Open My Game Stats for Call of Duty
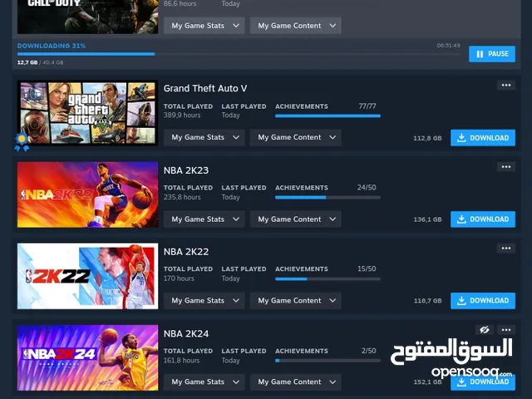 point(204,26)
